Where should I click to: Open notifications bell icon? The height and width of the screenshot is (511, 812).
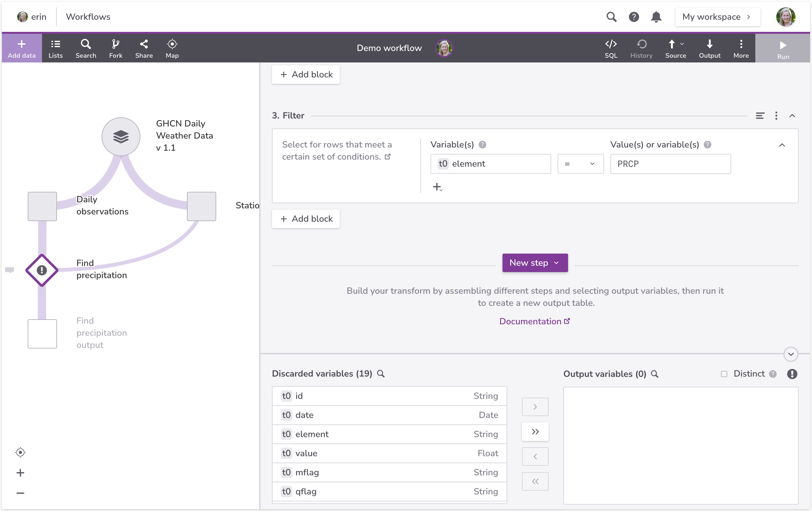coord(656,17)
